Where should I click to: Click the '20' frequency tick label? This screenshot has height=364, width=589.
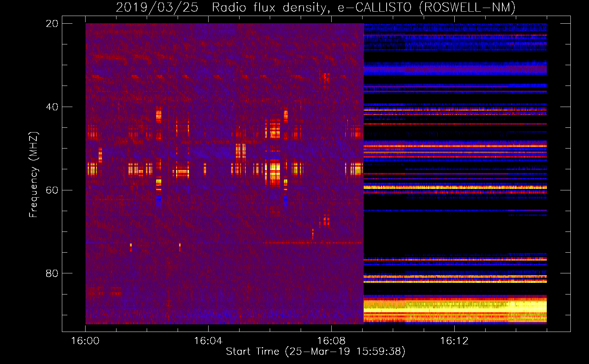pos(52,24)
